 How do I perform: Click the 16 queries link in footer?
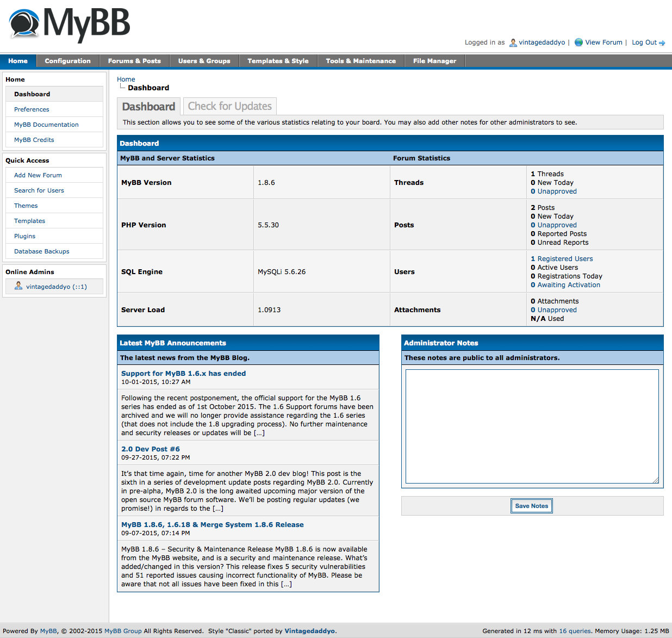coord(575,631)
